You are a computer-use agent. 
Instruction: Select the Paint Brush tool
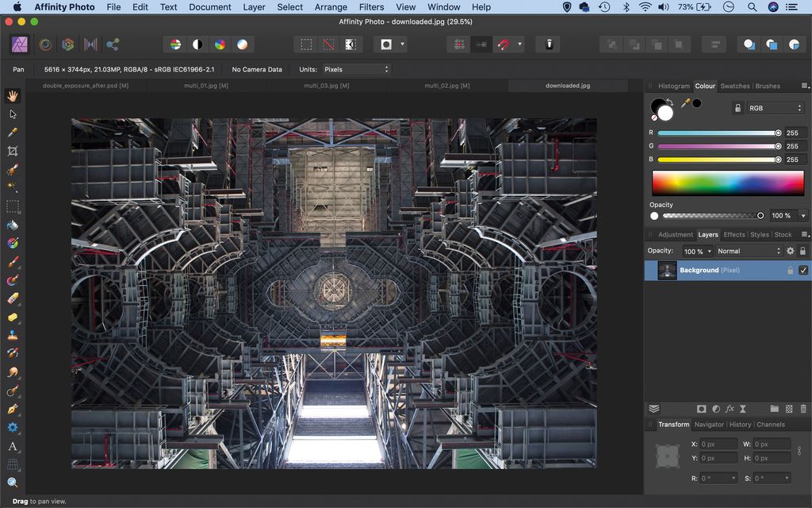pos(13,262)
